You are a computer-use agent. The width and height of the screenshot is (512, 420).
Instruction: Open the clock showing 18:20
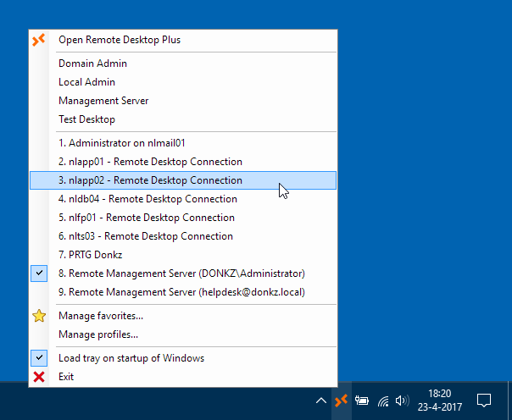439,401
